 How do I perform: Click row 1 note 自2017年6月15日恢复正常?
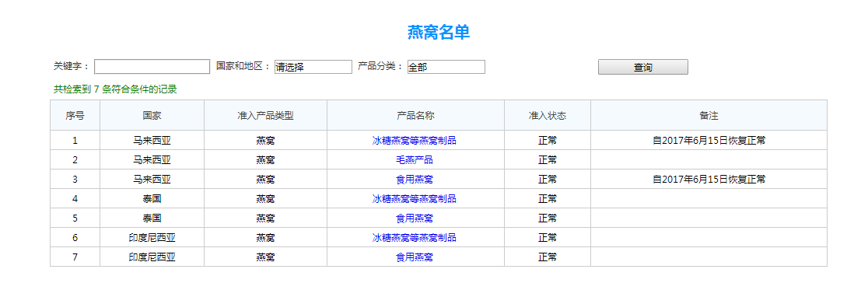click(709, 141)
